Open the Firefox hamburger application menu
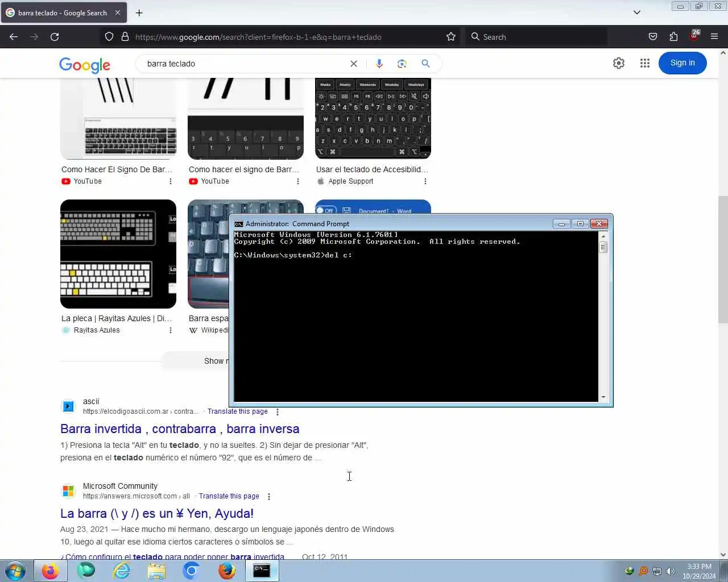728x582 pixels. 714,37
